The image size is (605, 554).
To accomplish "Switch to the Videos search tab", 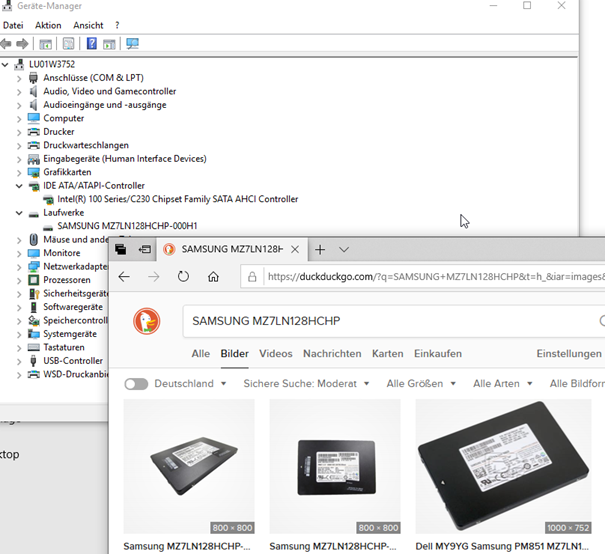I will [x=276, y=354].
